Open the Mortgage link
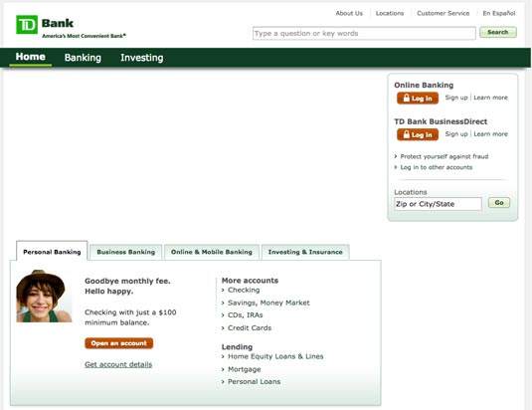The image size is (532, 410). click(x=245, y=369)
